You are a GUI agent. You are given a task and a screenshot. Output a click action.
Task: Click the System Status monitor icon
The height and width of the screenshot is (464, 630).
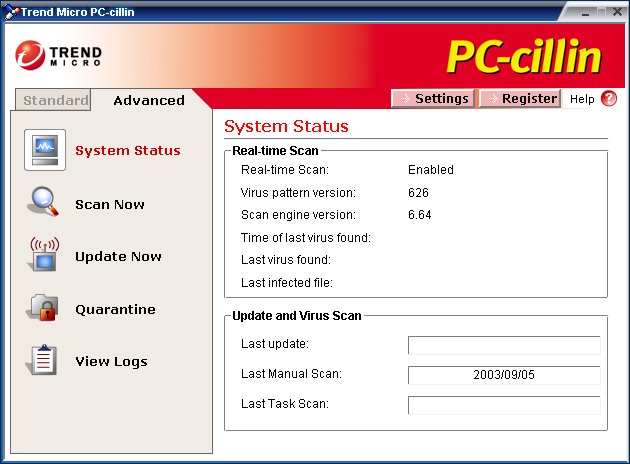pos(45,150)
